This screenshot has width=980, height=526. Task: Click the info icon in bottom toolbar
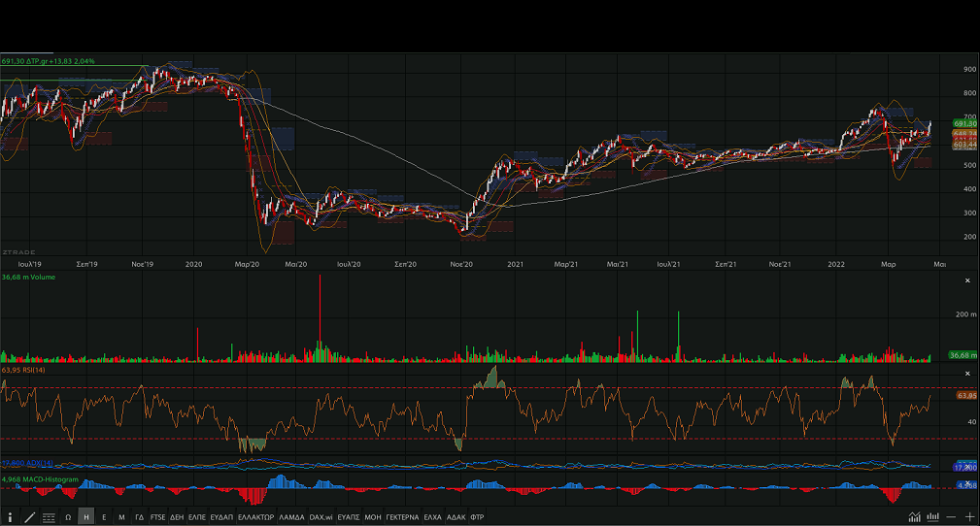(x=10, y=517)
